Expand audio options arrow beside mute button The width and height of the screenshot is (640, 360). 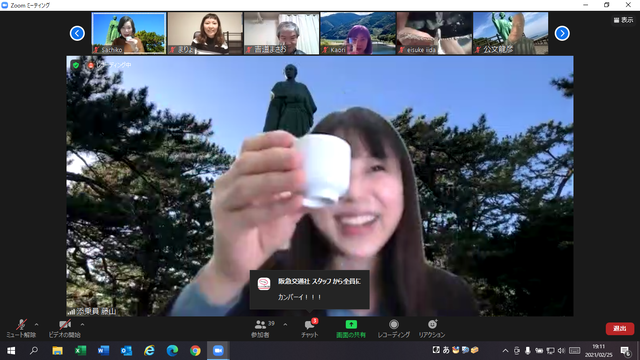pyautogui.click(x=37, y=325)
